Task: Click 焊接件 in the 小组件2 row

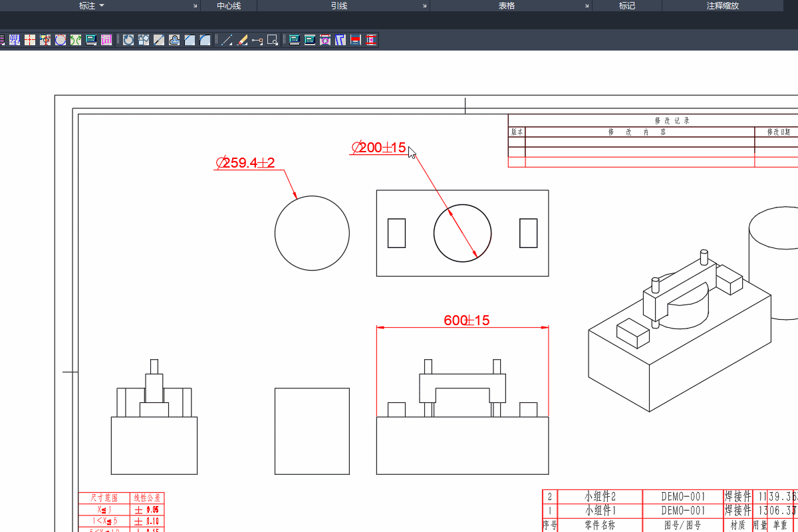Action: pos(738,497)
